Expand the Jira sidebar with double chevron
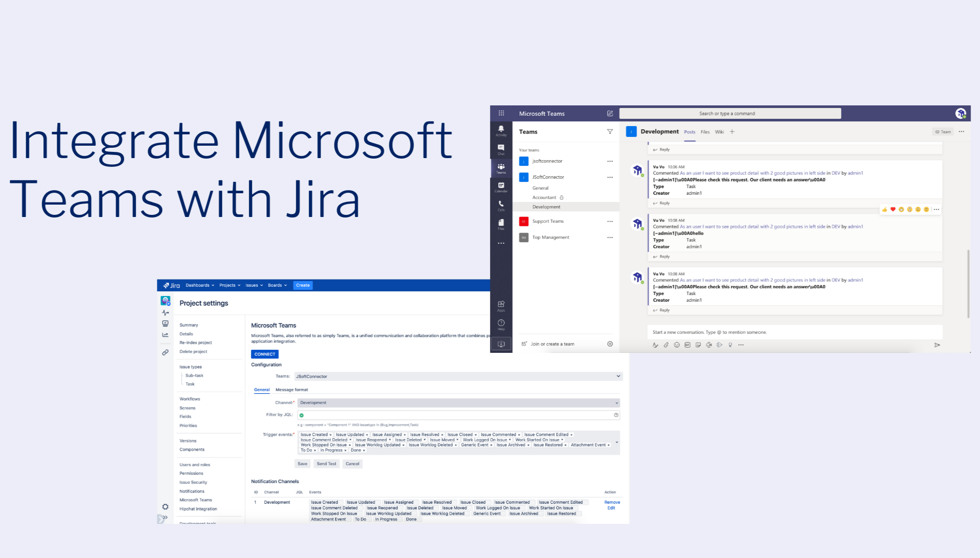 coord(165,517)
